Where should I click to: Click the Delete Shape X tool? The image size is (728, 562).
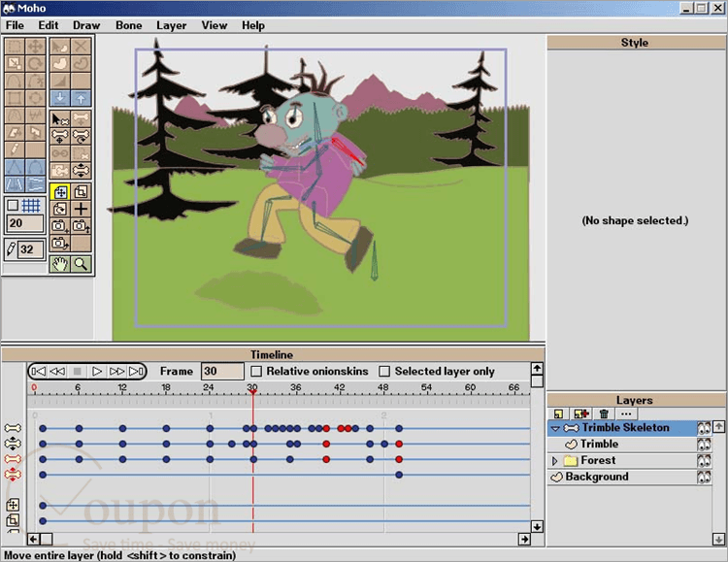[x=81, y=46]
